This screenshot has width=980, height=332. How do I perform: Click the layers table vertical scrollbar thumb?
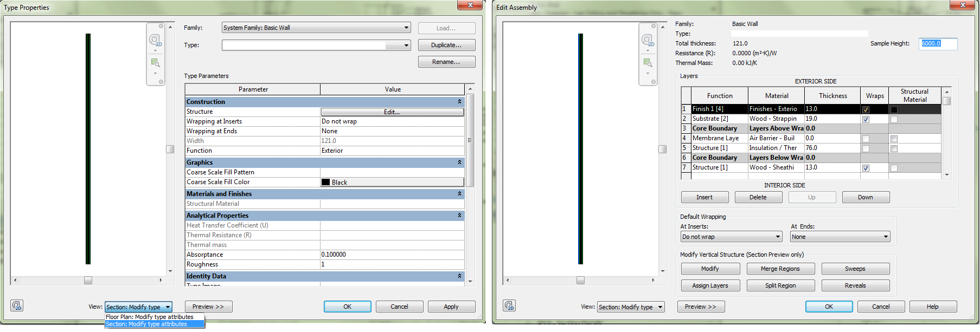[946, 101]
